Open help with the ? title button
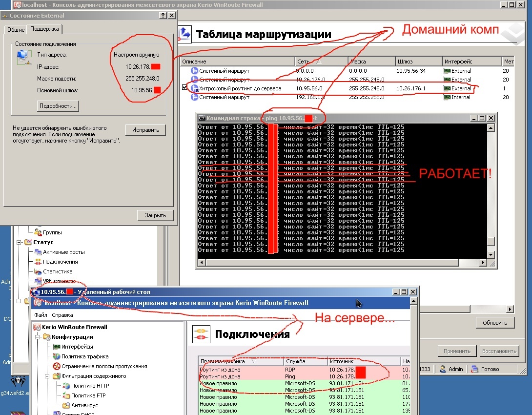532x415 pixels. coord(163,16)
